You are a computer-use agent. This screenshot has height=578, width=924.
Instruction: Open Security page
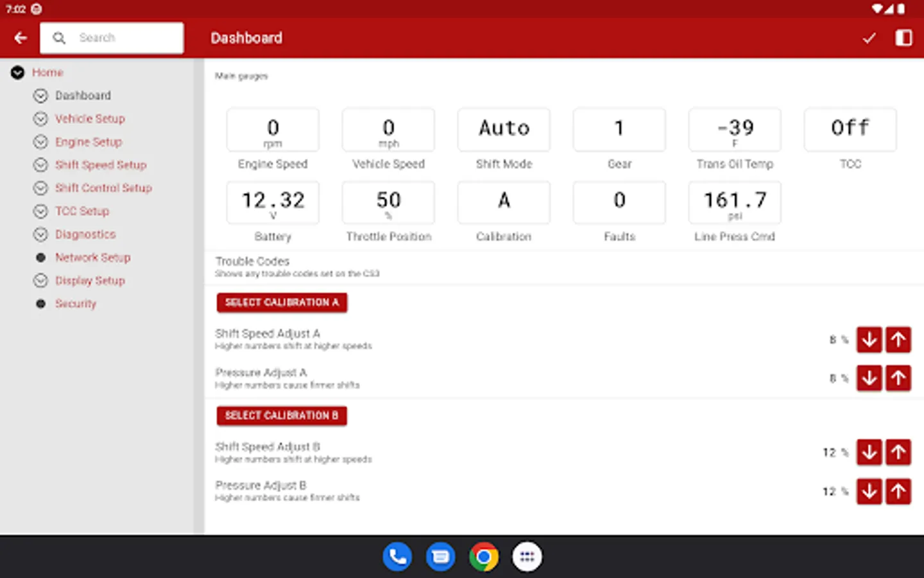75,304
